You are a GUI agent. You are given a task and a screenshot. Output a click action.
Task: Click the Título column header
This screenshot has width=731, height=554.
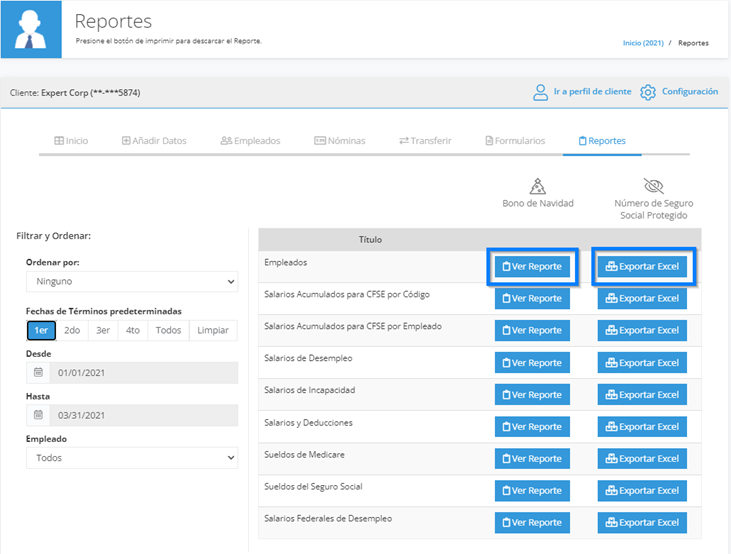(x=370, y=240)
